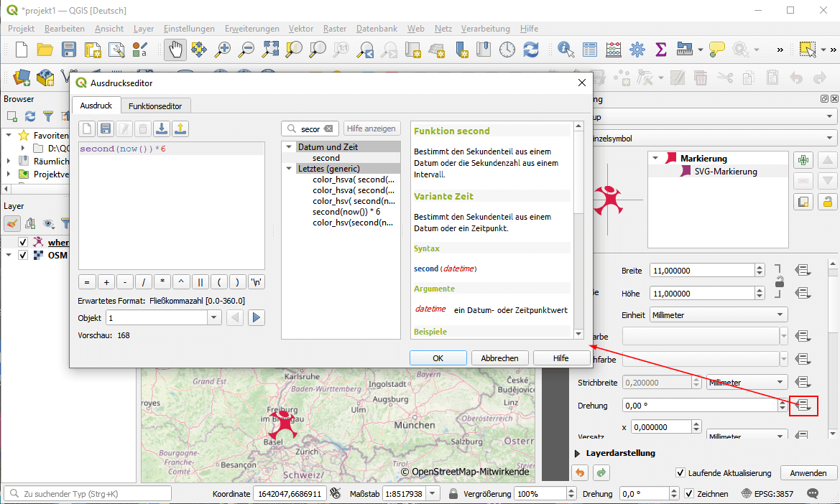Toggle the Zeichnen render checkbox

689,494
